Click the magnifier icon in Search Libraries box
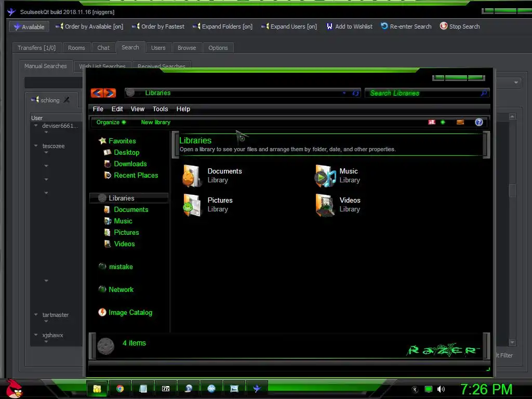532x399 pixels. click(484, 93)
